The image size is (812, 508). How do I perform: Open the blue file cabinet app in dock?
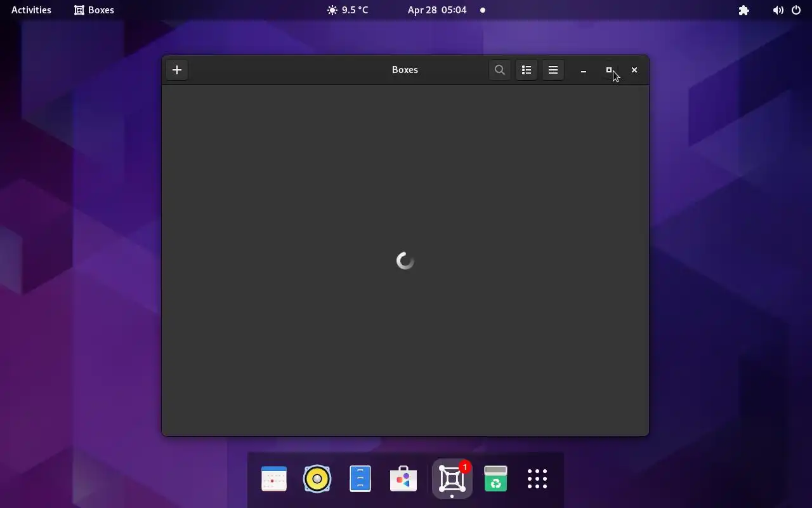coord(360,479)
